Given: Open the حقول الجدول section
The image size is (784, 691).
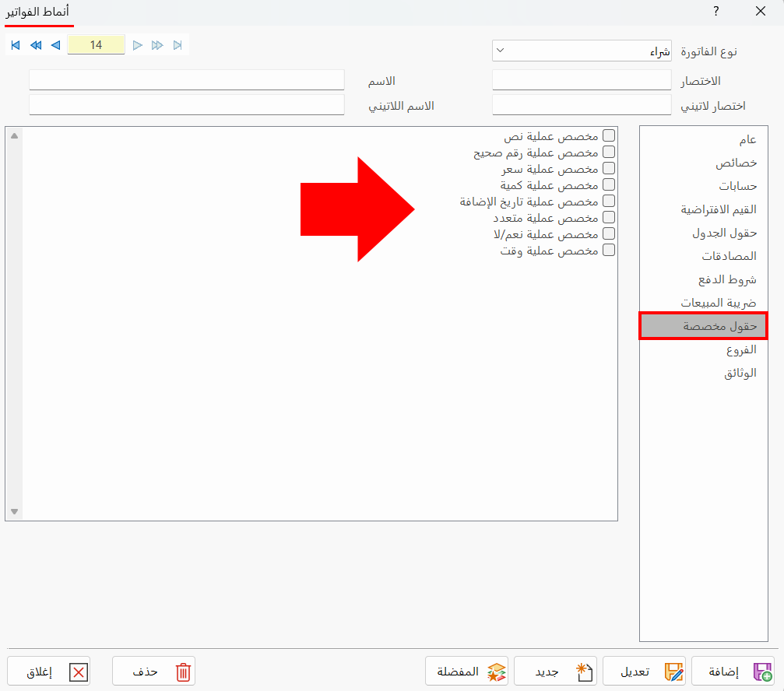Looking at the screenshot, I should click(x=704, y=233).
